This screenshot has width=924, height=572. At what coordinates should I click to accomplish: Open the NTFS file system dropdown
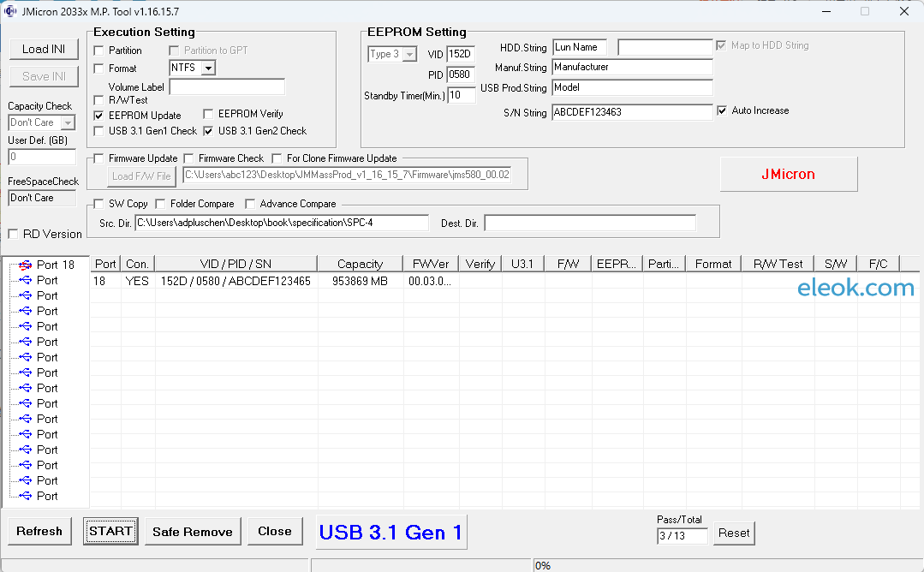(208, 69)
